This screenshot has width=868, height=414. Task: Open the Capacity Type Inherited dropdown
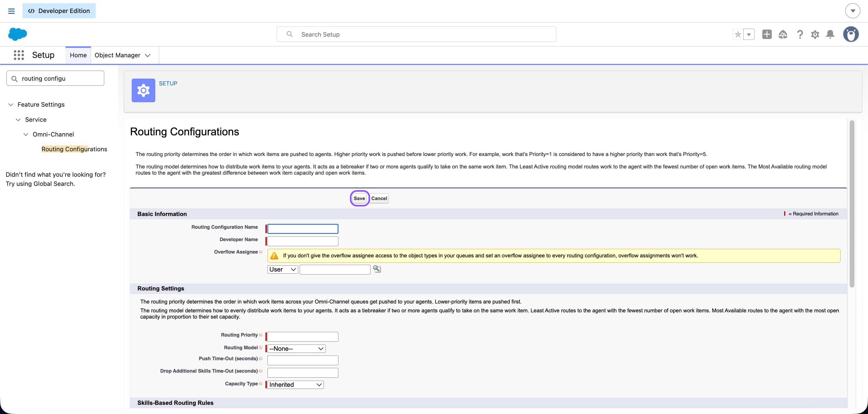pos(295,385)
